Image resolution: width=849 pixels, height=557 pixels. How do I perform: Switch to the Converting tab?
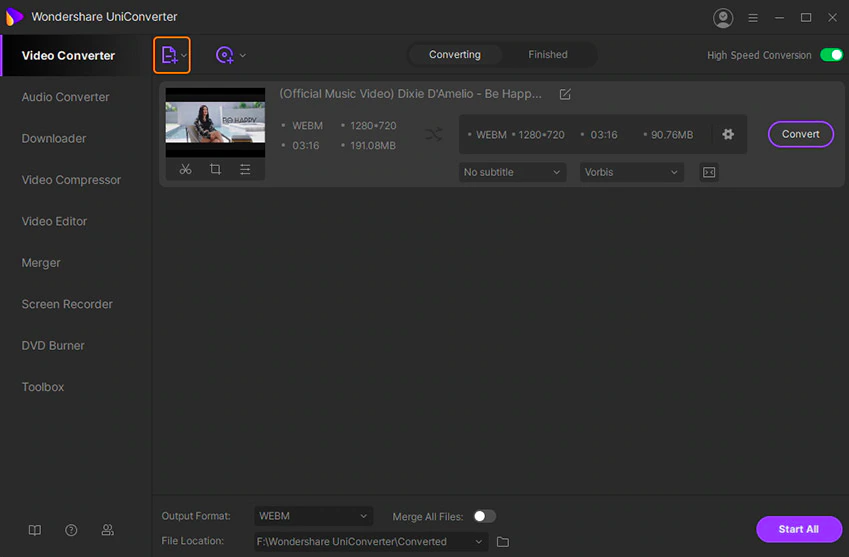click(x=455, y=55)
